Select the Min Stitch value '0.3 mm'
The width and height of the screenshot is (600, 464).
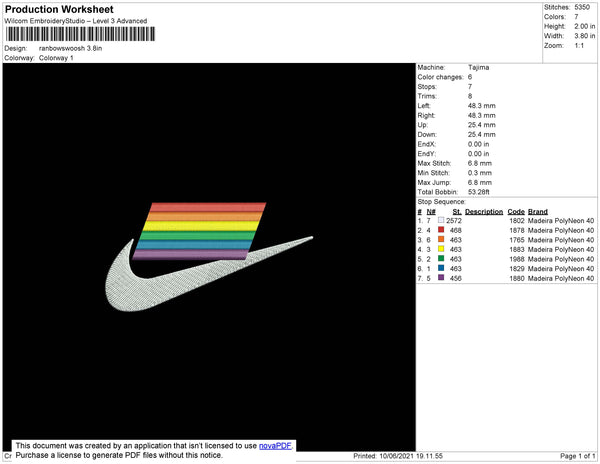point(479,173)
